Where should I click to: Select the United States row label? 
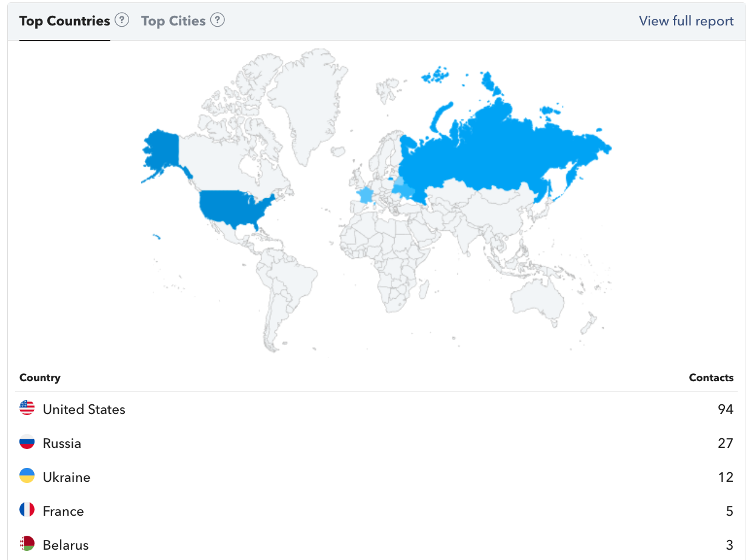(x=84, y=409)
